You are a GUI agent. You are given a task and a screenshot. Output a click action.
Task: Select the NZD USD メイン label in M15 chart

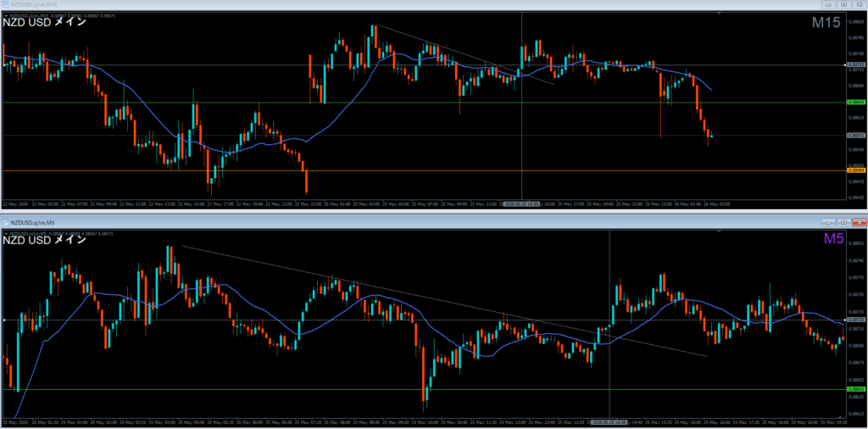pyautogui.click(x=44, y=23)
